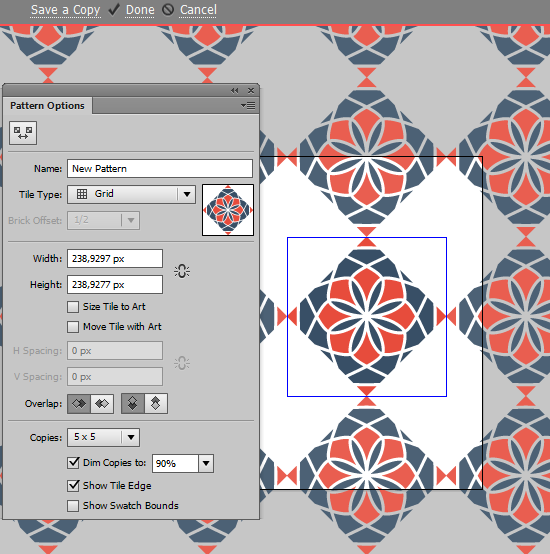Open the Pattern Options panel flyout menu
Image resolution: width=550 pixels, height=554 pixels.
click(x=248, y=105)
